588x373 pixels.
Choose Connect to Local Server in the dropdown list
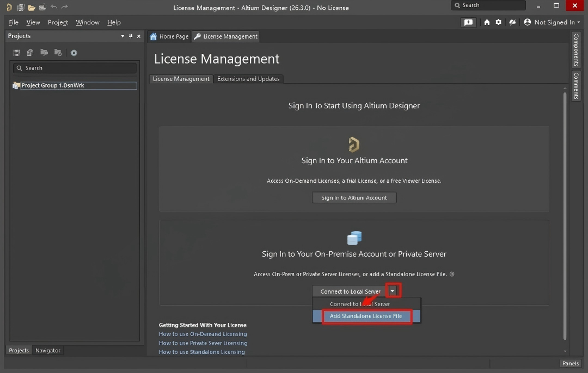pos(366,304)
